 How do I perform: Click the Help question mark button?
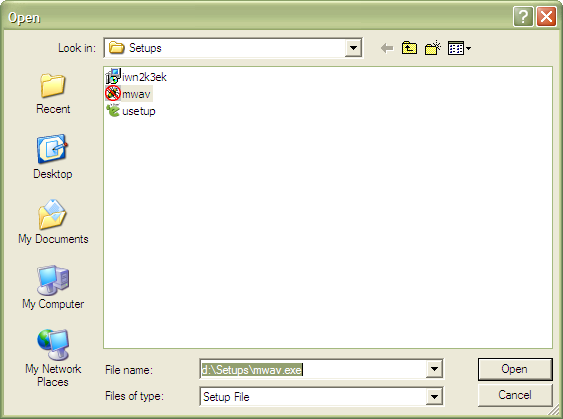click(523, 17)
